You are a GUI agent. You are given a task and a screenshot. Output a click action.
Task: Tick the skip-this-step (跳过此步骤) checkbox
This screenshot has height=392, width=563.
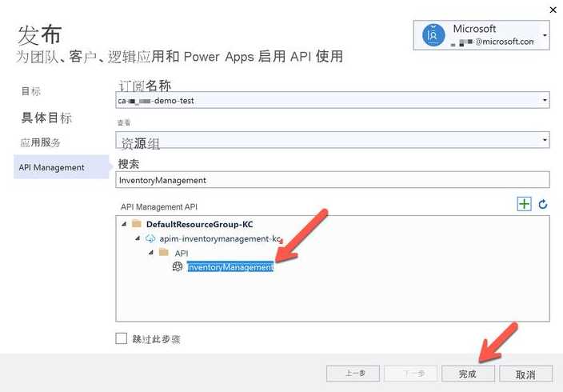click(x=122, y=338)
